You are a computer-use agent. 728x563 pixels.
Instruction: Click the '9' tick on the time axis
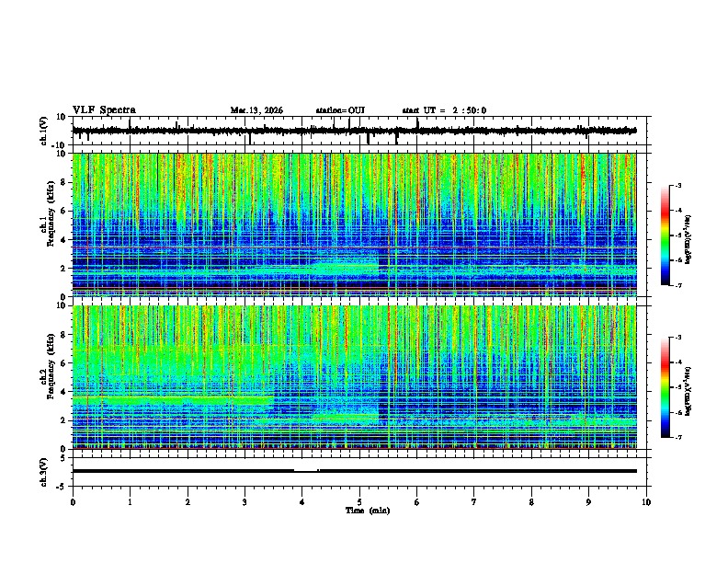(588, 502)
